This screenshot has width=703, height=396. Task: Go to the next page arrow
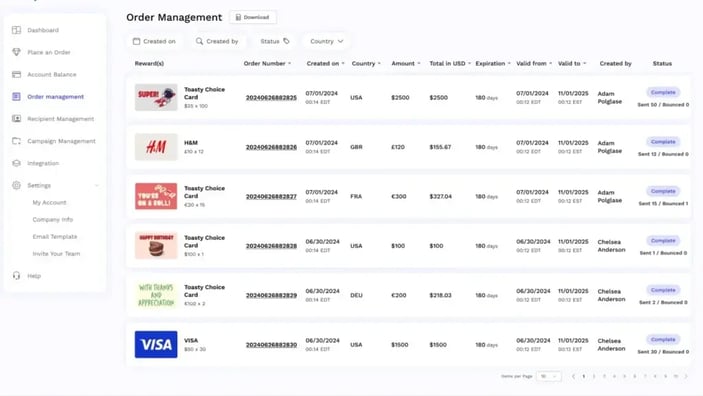[686, 376]
